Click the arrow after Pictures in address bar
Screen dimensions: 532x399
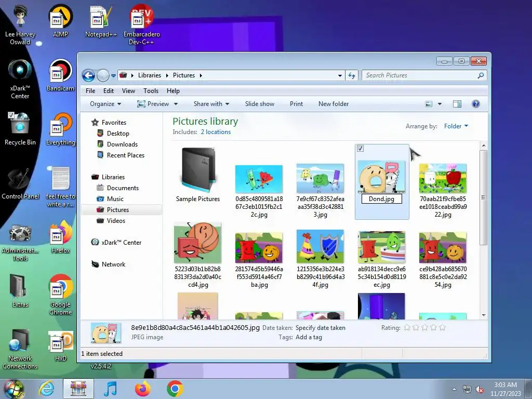(201, 76)
